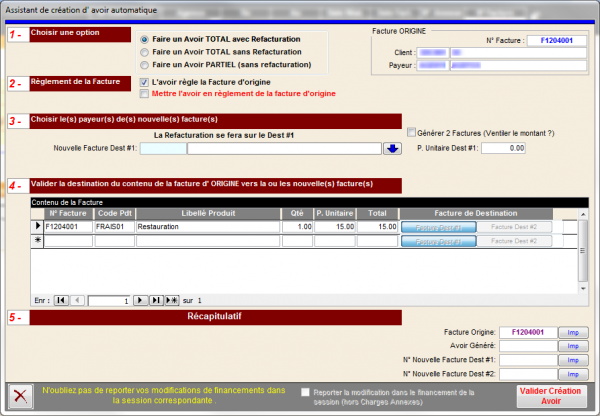Click the P. Unitaire Dest #1 field
This screenshot has width=600, height=416.
point(503,148)
